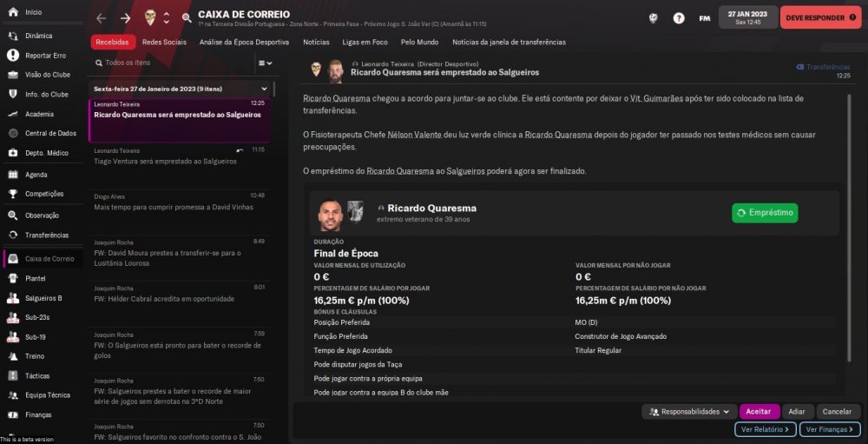The image size is (868, 444).
Task: Click Ricardo Quaresma's face thumbnail in the card
Action: click(331, 215)
